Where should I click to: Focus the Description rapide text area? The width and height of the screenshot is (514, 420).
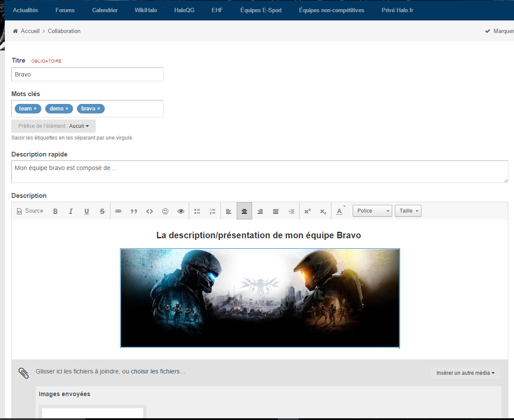260,171
